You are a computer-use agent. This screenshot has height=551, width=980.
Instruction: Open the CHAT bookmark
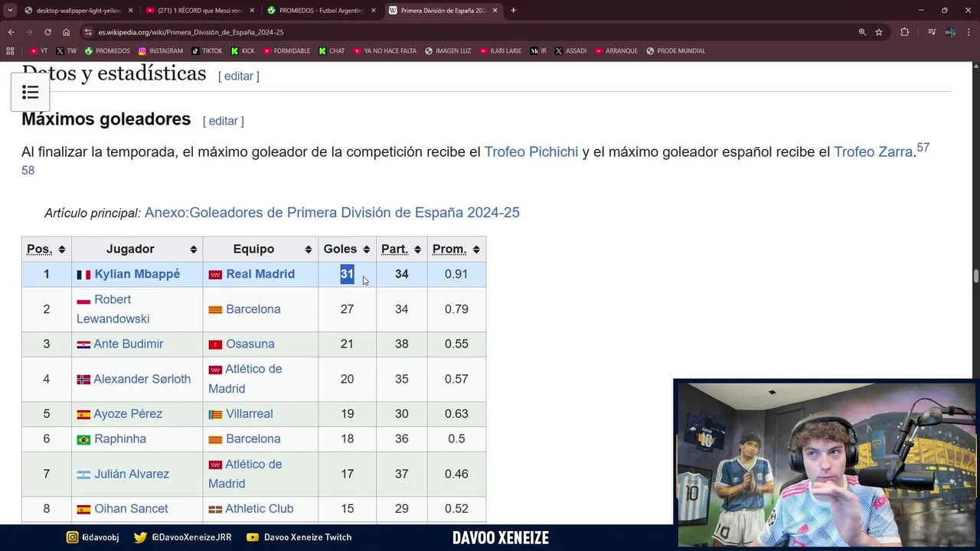[x=332, y=51]
